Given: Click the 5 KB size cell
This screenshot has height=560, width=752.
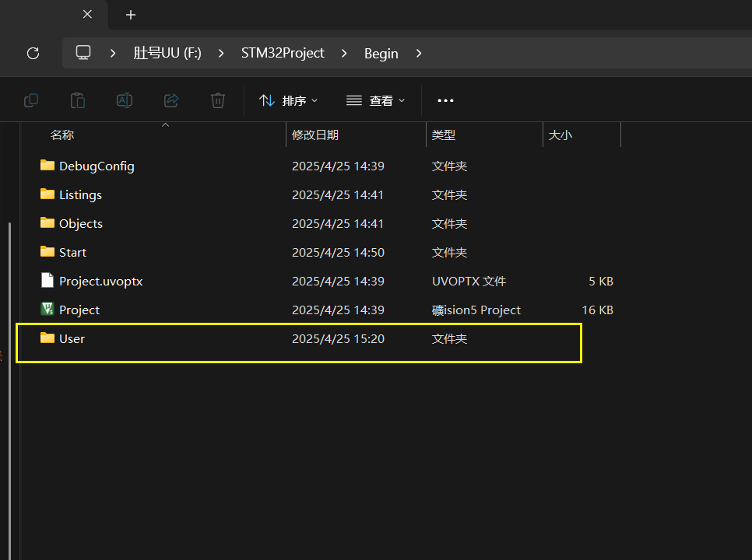Looking at the screenshot, I should pos(601,282).
